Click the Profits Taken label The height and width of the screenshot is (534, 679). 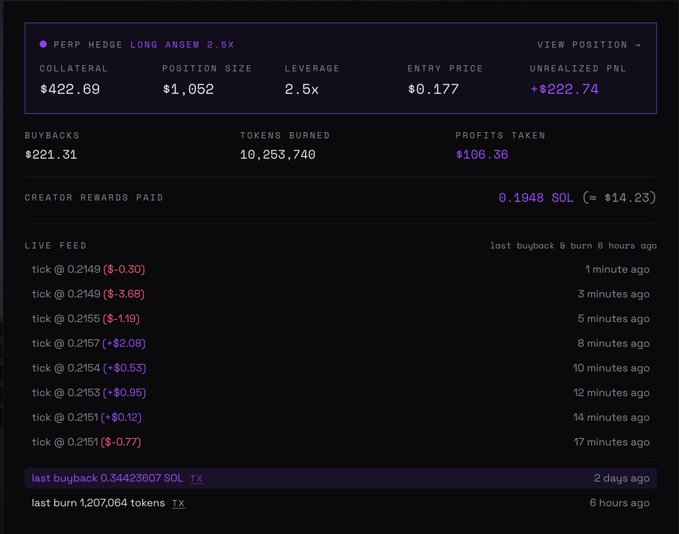click(x=500, y=136)
